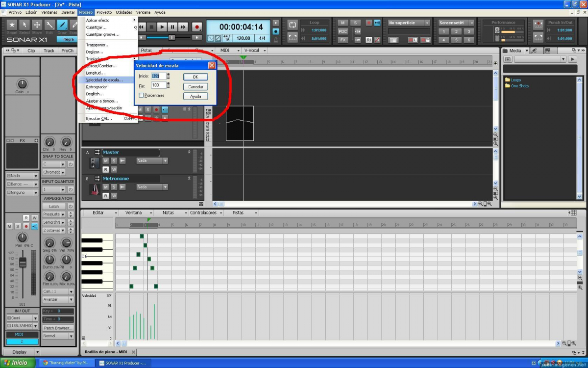Toggle global Mute (M) in Mix module
The width and height of the screenshot is (588, 368).
coord(343,23)
